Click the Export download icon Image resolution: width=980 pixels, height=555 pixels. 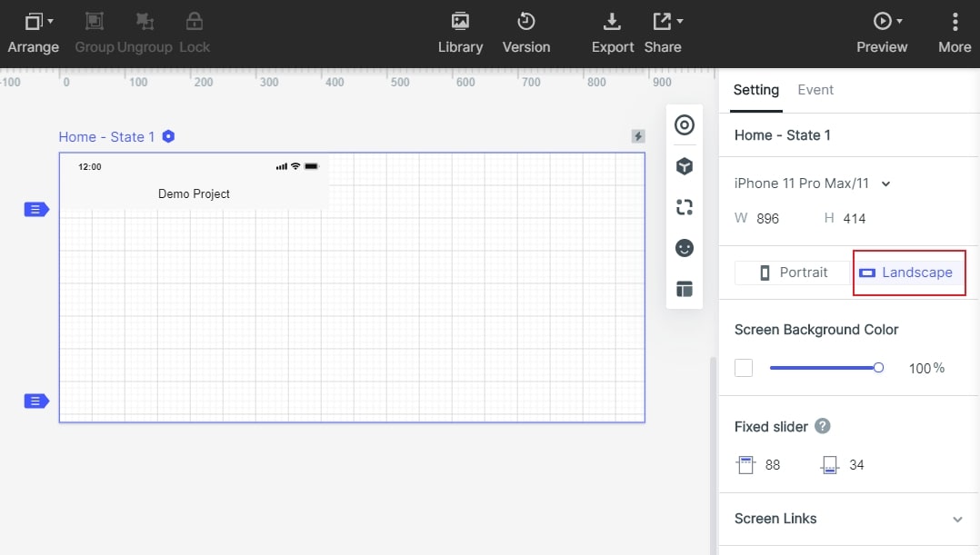point(612,21)
